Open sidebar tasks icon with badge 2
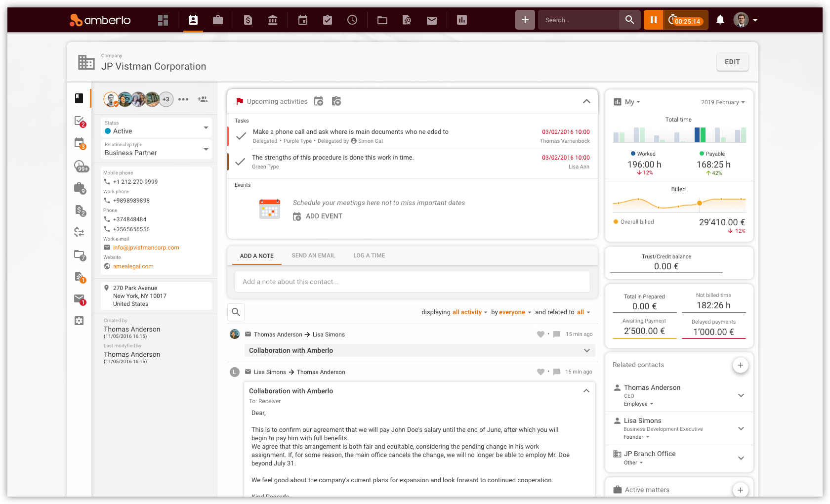This screenshot has width=830, height=504. (x=80, y=121)
